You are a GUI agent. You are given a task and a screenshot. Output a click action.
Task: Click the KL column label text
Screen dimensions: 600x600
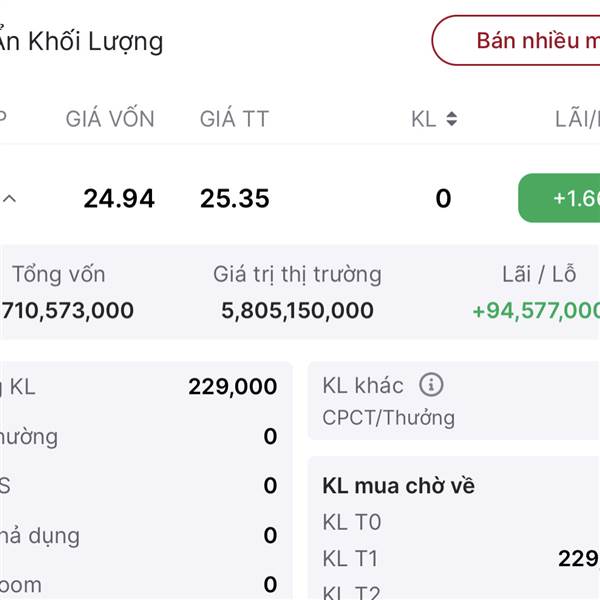[x=424, y=119]
